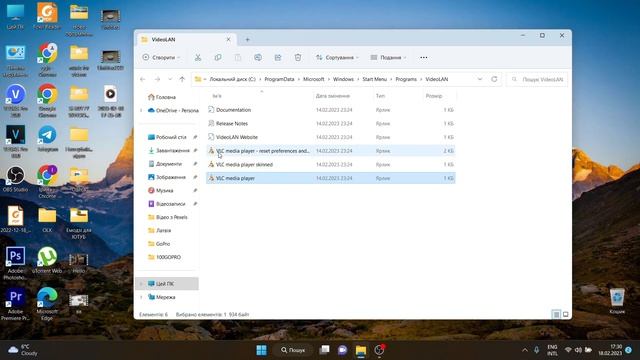The height and width of the screenshot is (360, 640).
Task: Go back with the left arrow button
Action: (142, 79)
